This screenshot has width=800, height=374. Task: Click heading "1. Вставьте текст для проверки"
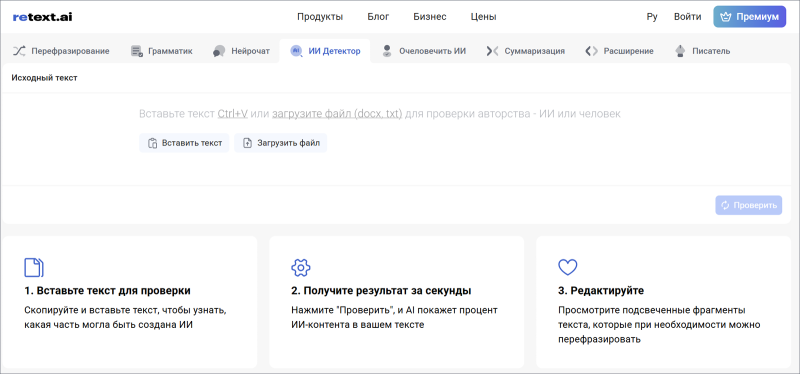108,291
